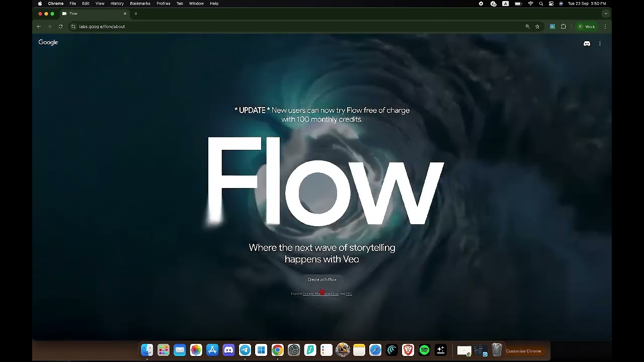644x362 pixels.
Task: Open Photos from the Dock
Action: click(x=196, y=350)
